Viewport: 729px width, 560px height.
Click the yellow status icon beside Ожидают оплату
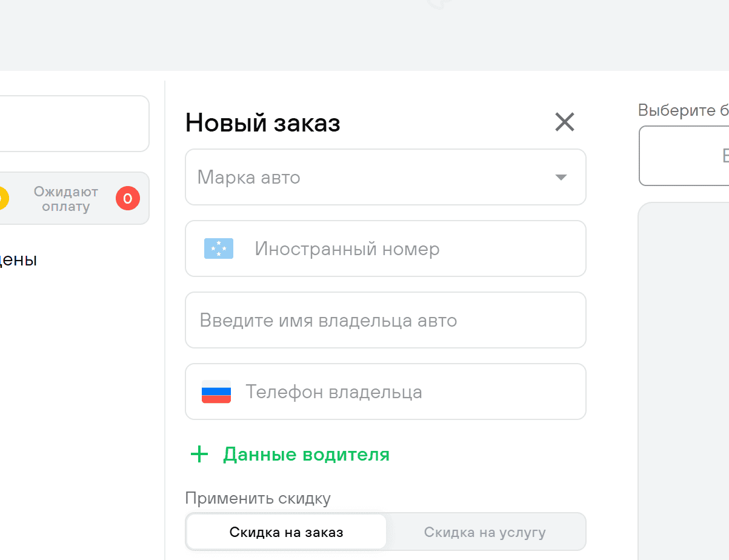[x=3, y=198]
